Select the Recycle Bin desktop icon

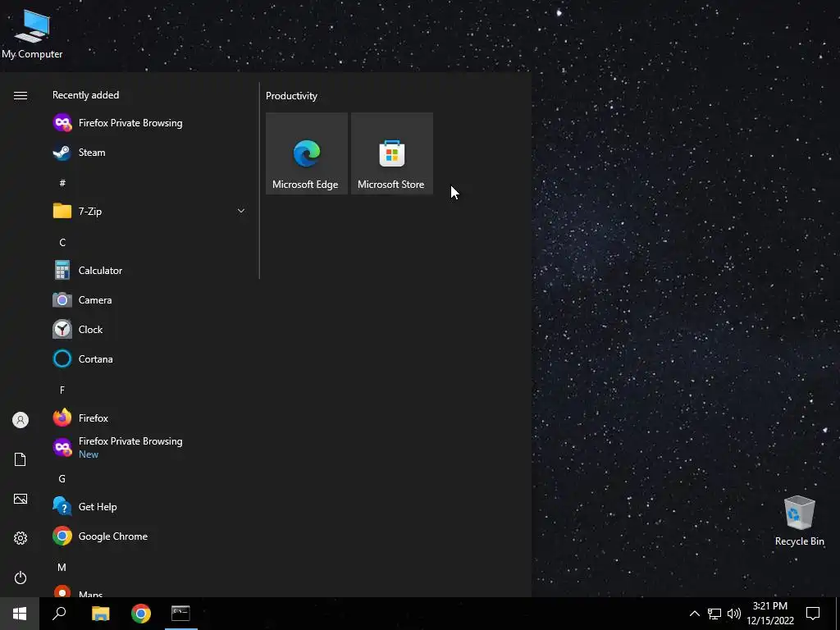pos(799,521)
